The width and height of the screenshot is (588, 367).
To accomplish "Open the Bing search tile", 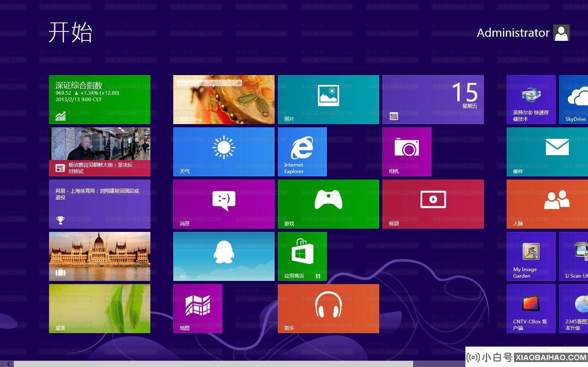I will coord(224,100).
